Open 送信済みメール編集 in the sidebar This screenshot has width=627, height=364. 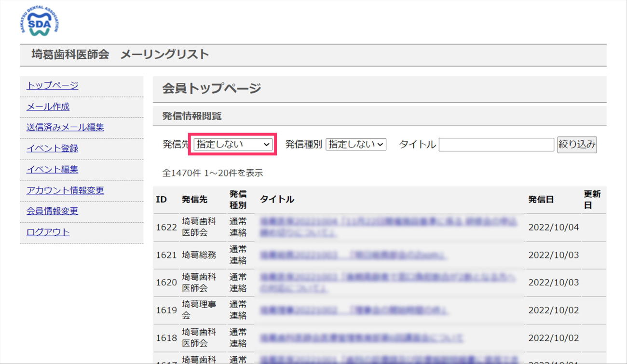click(65, 127)
